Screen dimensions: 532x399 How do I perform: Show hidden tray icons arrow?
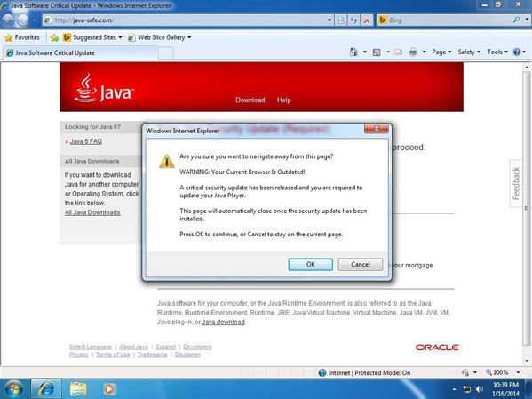[455, 389]
